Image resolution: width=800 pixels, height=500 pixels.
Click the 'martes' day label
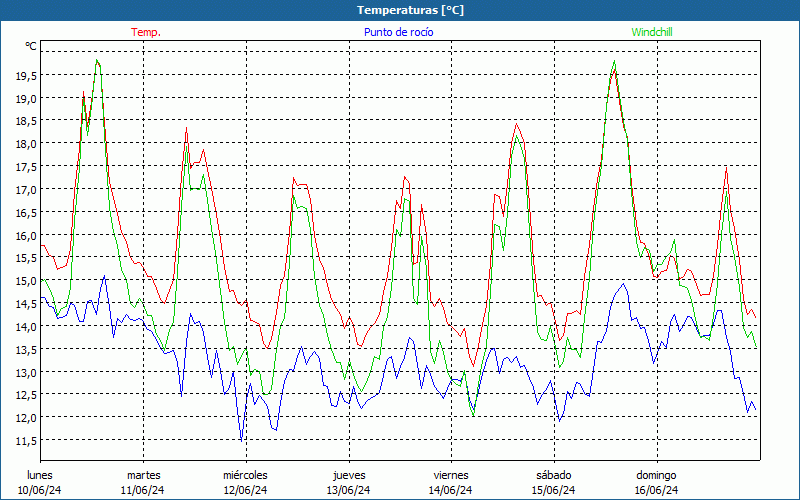(x=144, y=475)
